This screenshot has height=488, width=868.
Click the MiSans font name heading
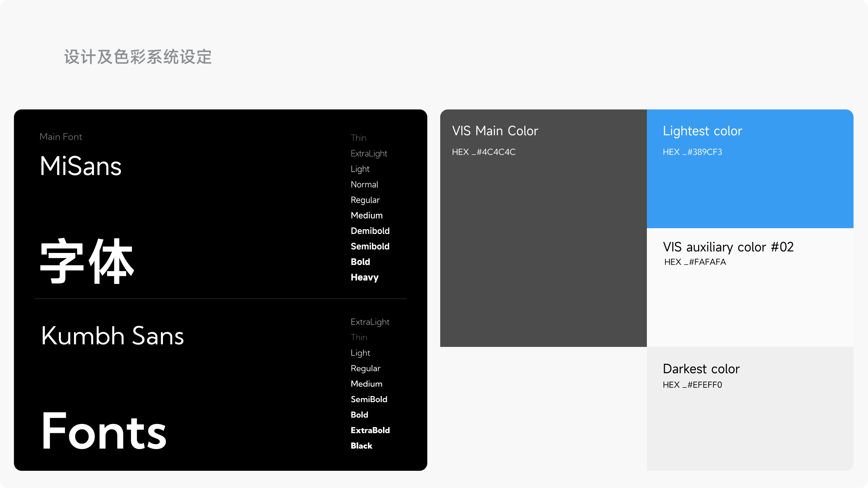(x=81, y=166)
